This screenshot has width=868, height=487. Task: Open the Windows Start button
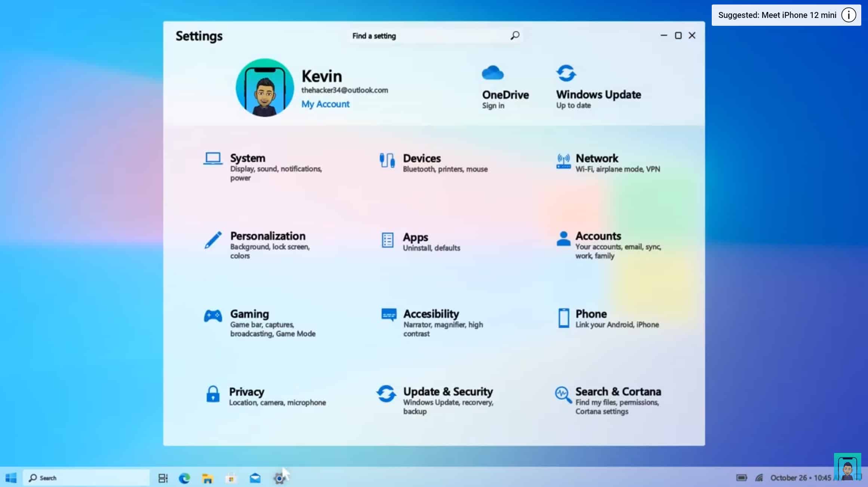[11, 478]
